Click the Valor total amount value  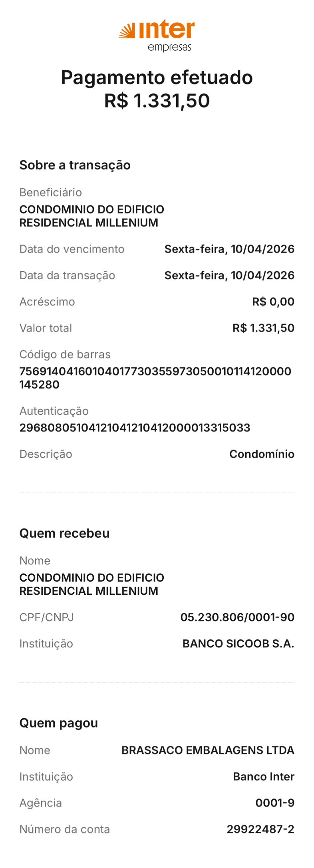(x=263, y=328)
